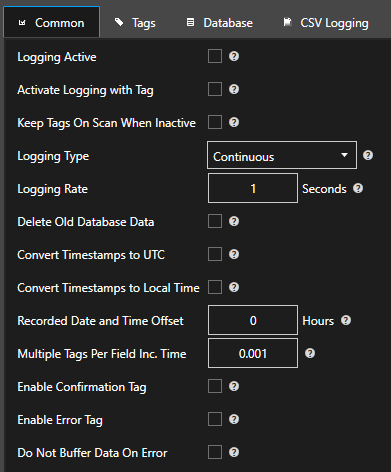Open help for Delete Old Database Data
391x472 pixels.
click(234, 221)
